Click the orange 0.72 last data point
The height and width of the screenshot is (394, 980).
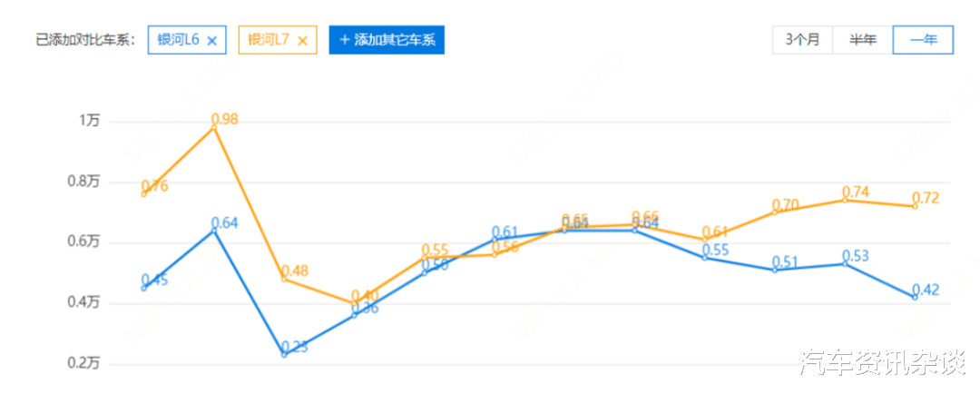click(x=915, y=206)
